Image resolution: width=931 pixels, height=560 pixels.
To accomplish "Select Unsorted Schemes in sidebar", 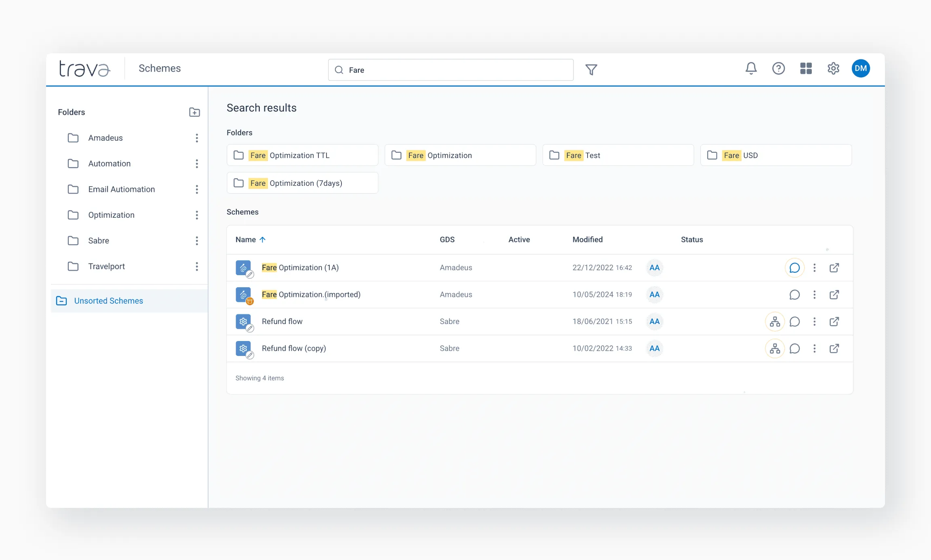I will 108,301.
